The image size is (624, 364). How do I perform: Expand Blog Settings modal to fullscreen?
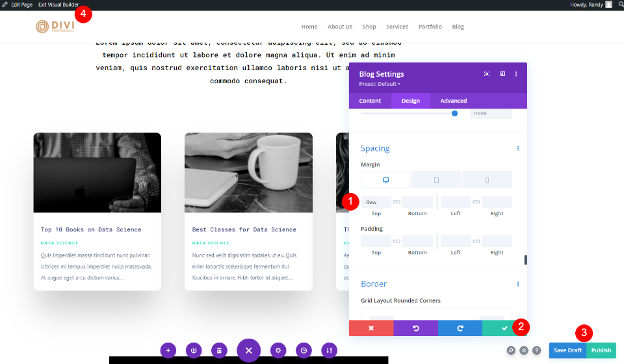point(486,74)
